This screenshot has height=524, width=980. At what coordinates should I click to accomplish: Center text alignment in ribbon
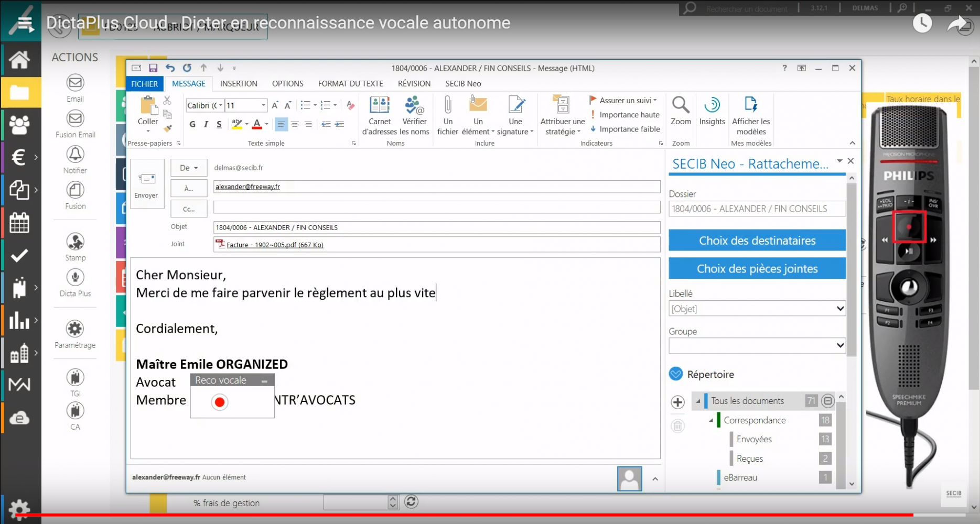[x=295, y=124]
